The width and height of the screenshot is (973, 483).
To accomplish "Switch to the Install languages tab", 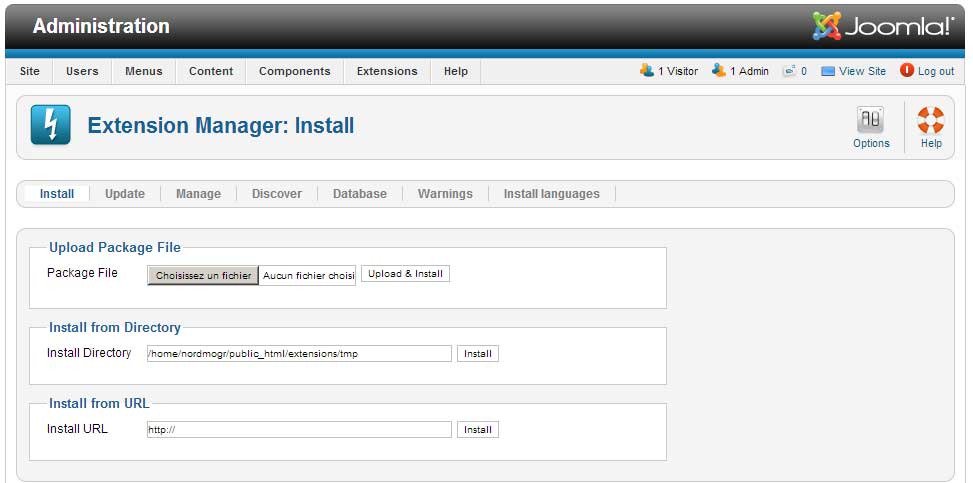I will pos(552,194).
